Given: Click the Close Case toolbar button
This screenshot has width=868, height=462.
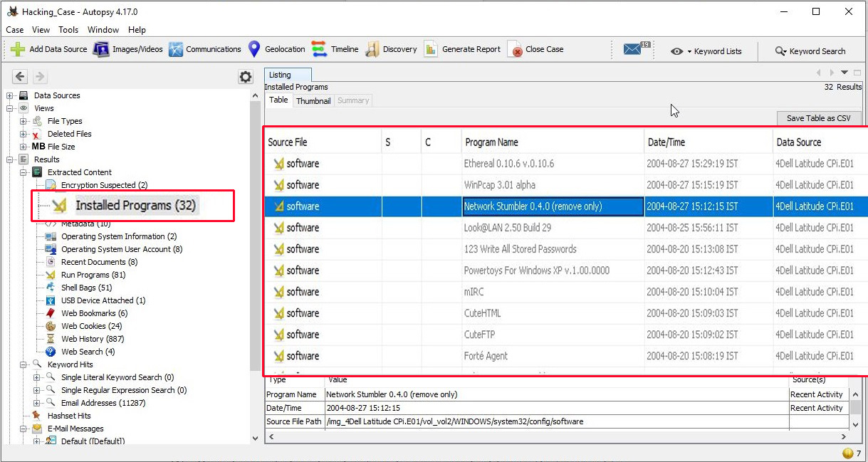Looking at the screenshot, I should tap(535, 49).
